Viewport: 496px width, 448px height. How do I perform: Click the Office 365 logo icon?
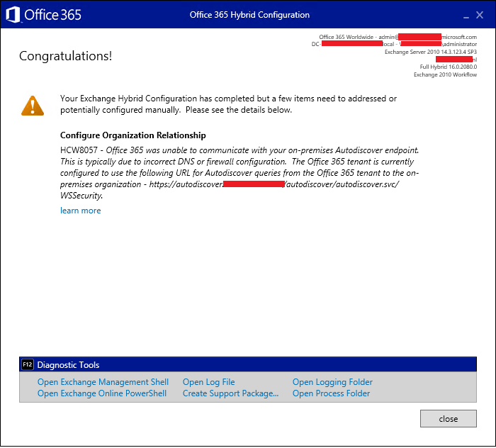[x=13, y=15]
